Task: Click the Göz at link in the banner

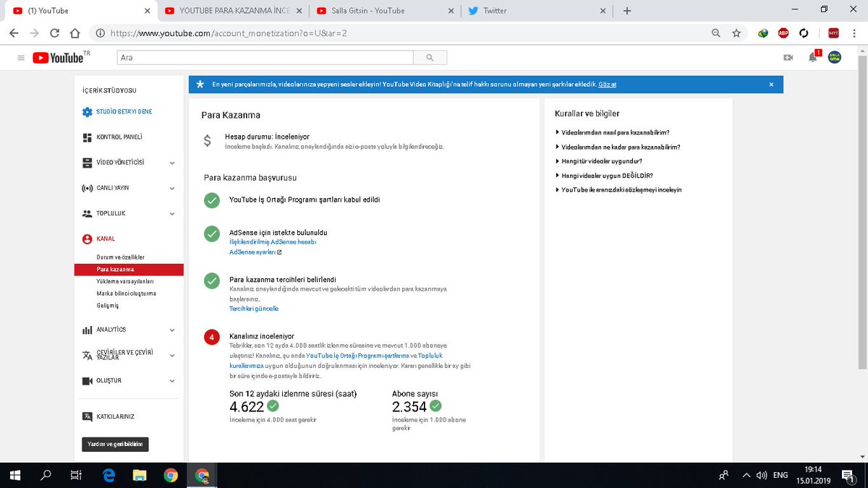Action: click(608, 85)
